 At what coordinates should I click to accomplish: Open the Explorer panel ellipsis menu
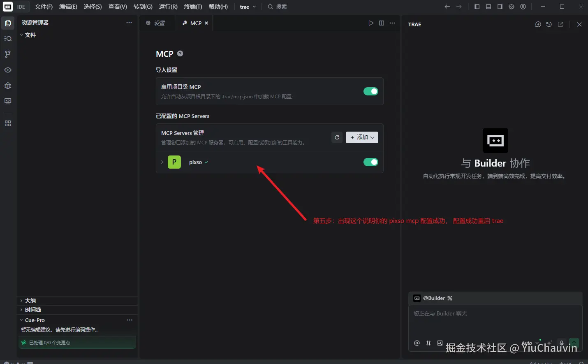[x=129, y=23]
